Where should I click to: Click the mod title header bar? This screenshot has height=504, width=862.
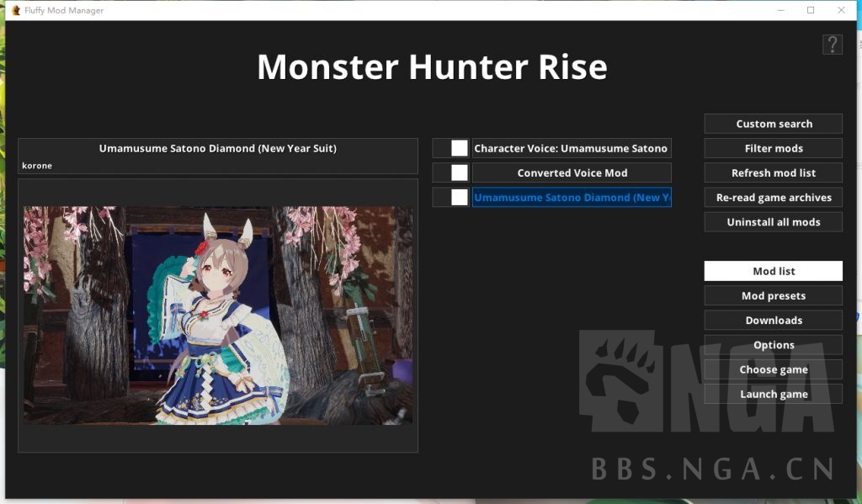click(217, 148)
